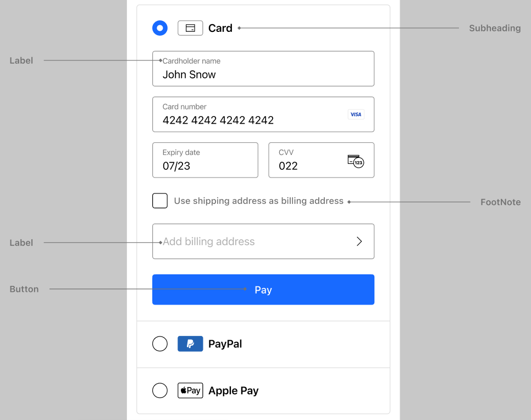This screenshot has width=531, height=420.
Task: Click the PayPal logo badge
Action: (190, 344)
